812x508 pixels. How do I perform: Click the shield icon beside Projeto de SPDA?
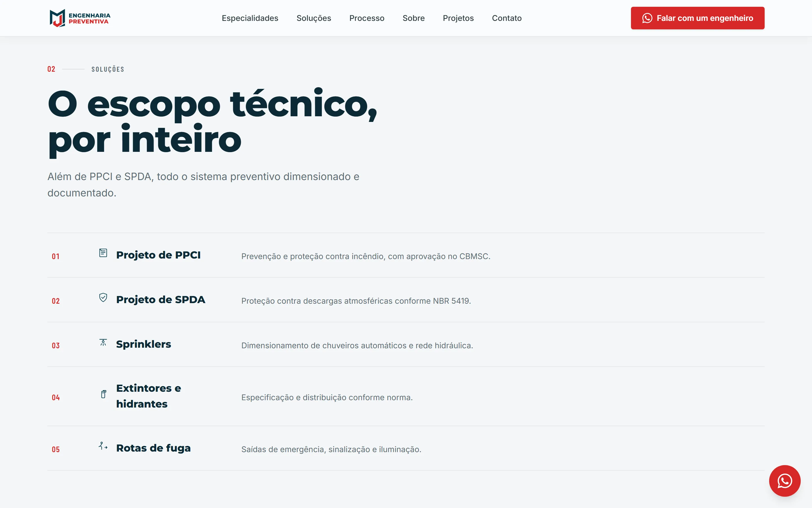point(103,298)
